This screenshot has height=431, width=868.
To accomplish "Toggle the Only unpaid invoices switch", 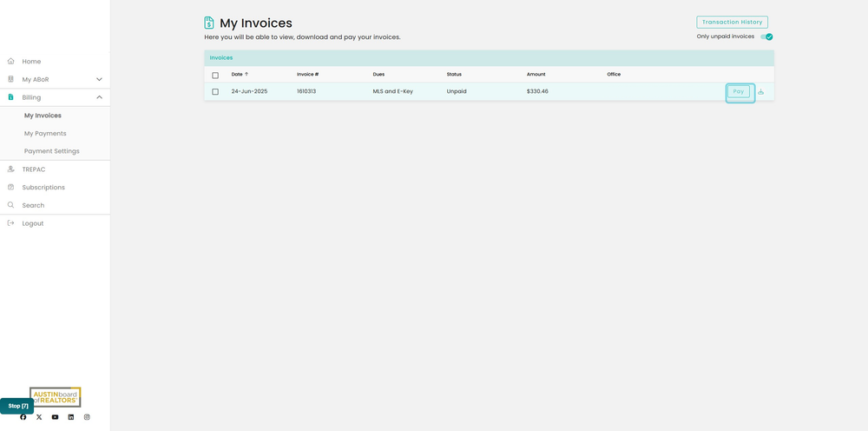I will (x=766, y=36).
